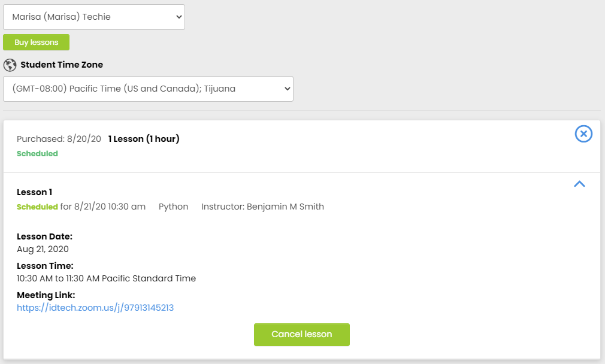Click the Lesson 1 heading

point(34,192)
